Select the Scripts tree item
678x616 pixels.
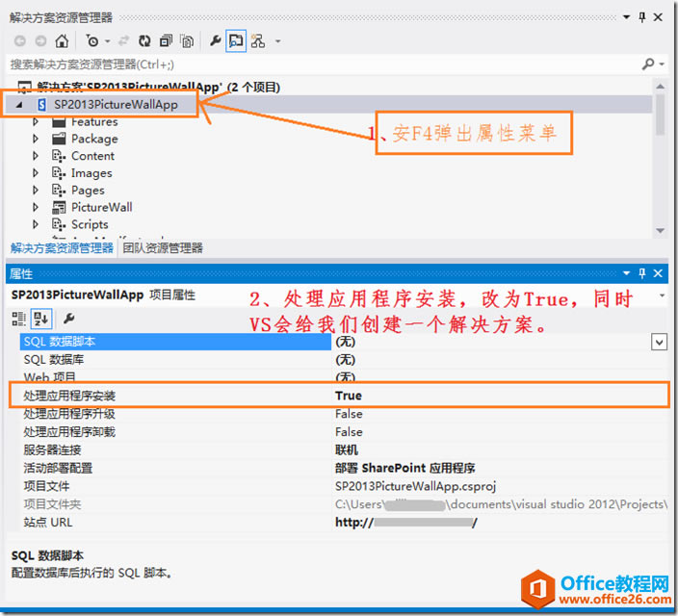90,224
